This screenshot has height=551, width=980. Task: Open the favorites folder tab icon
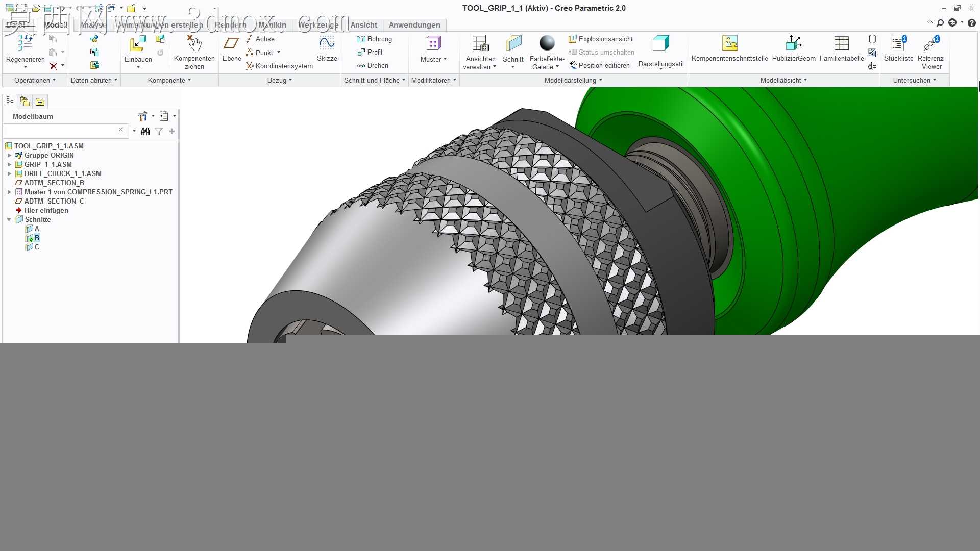(x=40, y=102)
